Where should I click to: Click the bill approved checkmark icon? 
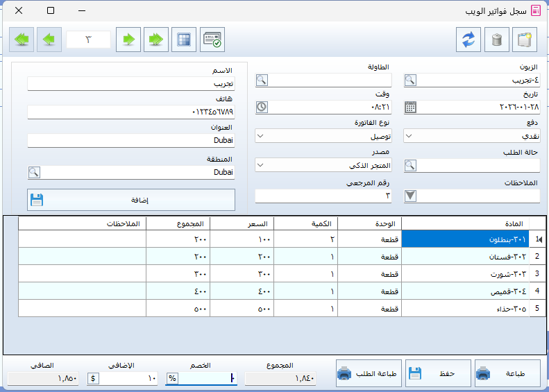click(x=212, y=40)
